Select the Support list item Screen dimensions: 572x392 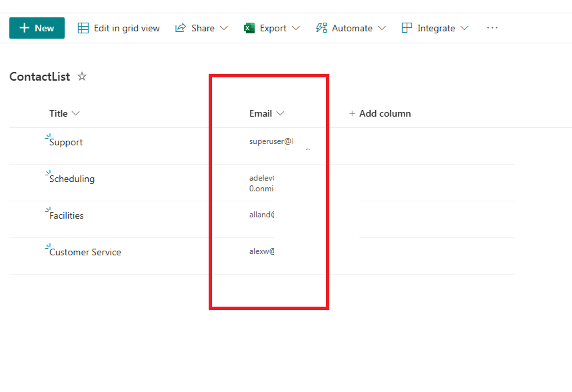coord(65,142)
